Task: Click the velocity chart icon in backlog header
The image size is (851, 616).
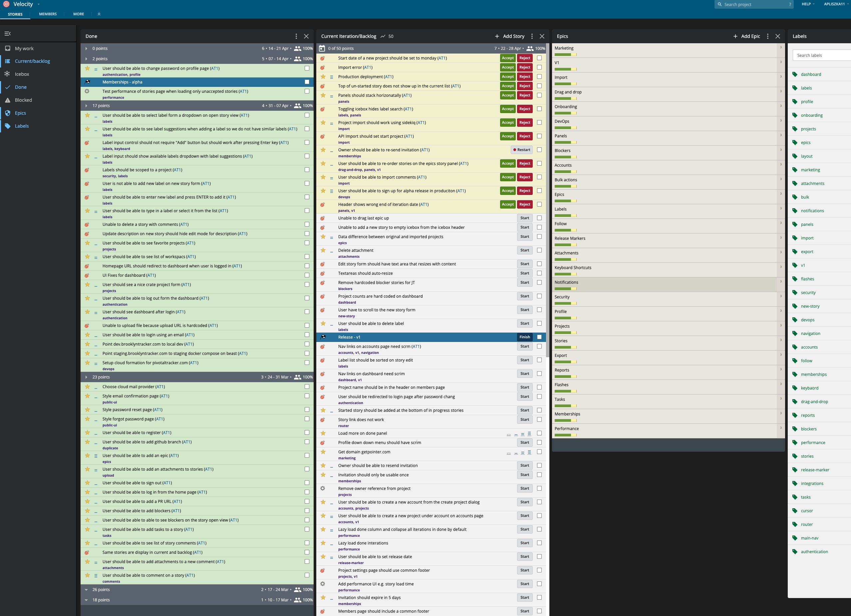Action: click(383, 36)
